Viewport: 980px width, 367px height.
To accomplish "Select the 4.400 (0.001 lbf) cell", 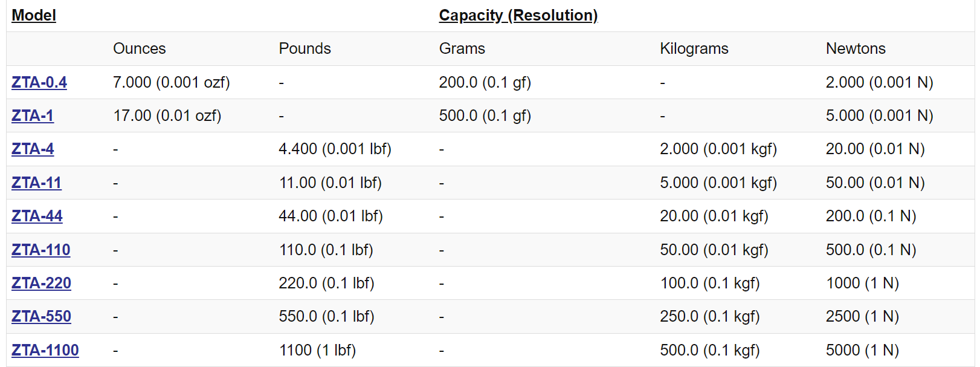I will 335,149.
